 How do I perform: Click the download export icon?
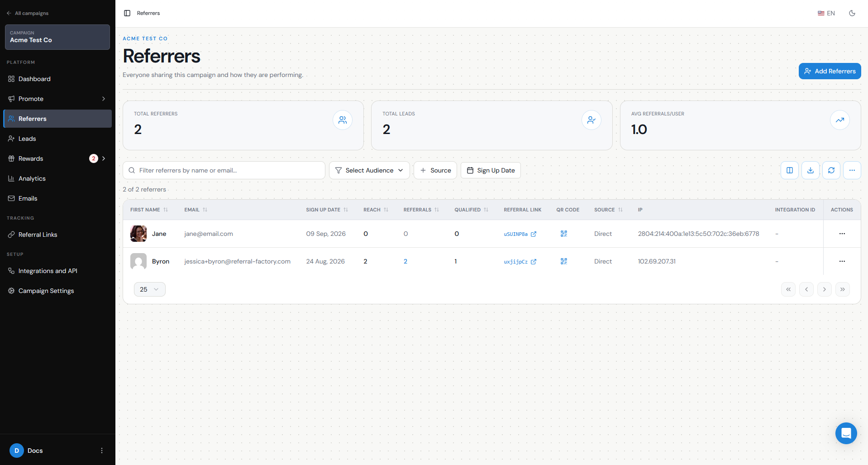[811, 170]
